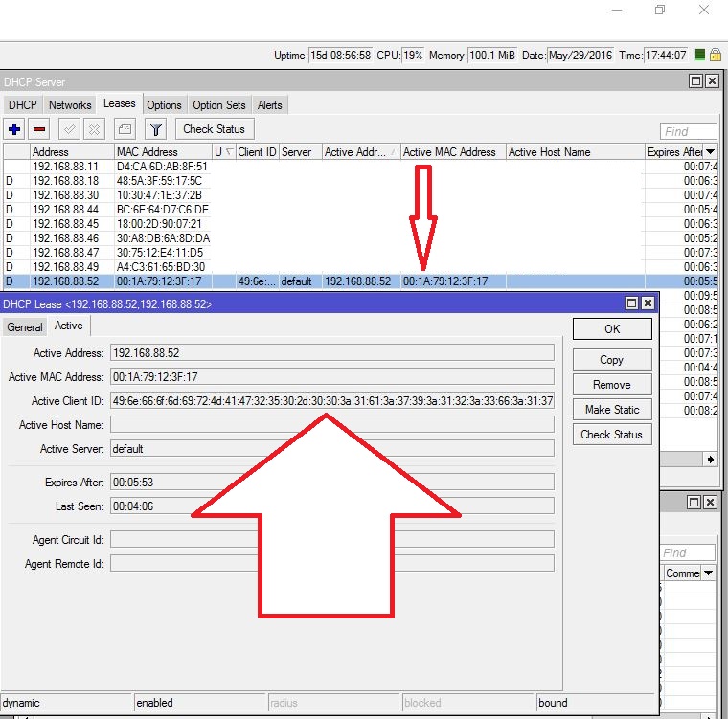Click the Enable checkmark toolbar icon

[69, 129]
